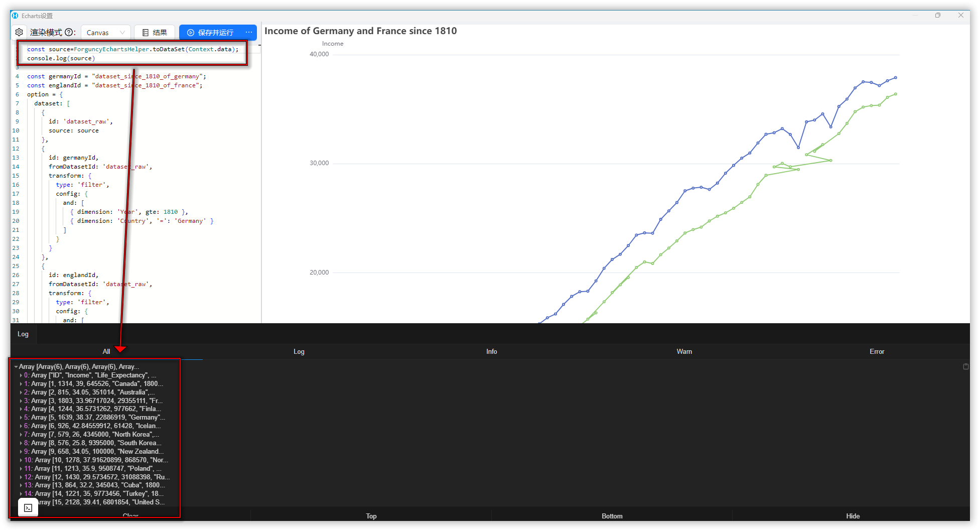Click code line const germanyId
Image resolution: width=980 pixels, height=531 pixels.
coord(116,76)
